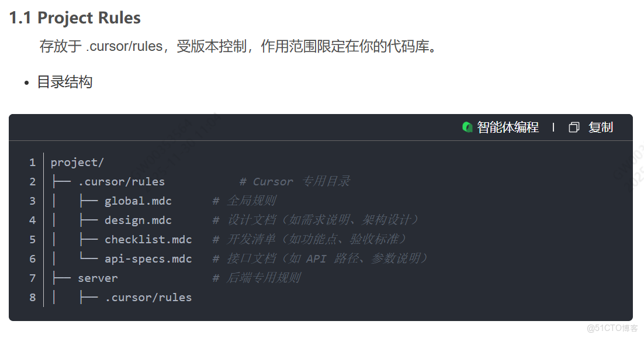Viewport: 644px width, 338px height.
Task: Click the separator bar between 智能体编程 and 复制
Action: click(x=553, y=127)
